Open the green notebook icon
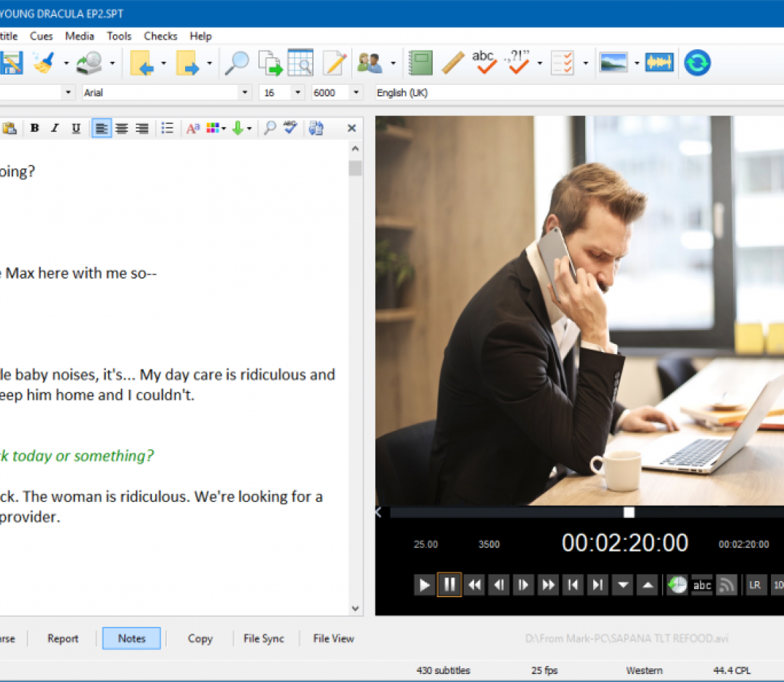 point(420,63)
